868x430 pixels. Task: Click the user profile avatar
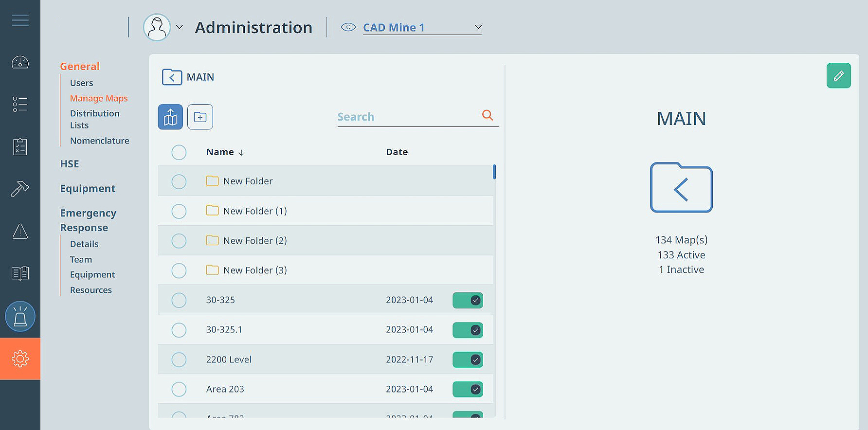157,27
